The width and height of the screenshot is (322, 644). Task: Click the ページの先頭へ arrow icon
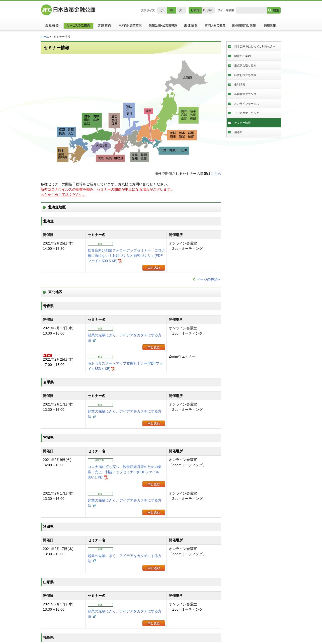pyautogui.click(x=194, y=279)
